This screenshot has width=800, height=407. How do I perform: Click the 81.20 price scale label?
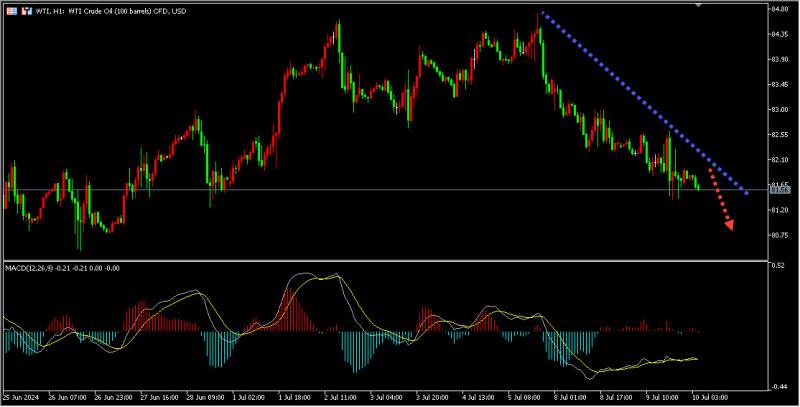[x=780, y=210]
